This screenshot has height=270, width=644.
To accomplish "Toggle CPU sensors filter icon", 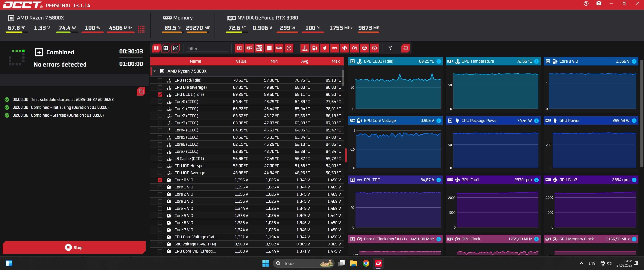I will coord(239,48).
